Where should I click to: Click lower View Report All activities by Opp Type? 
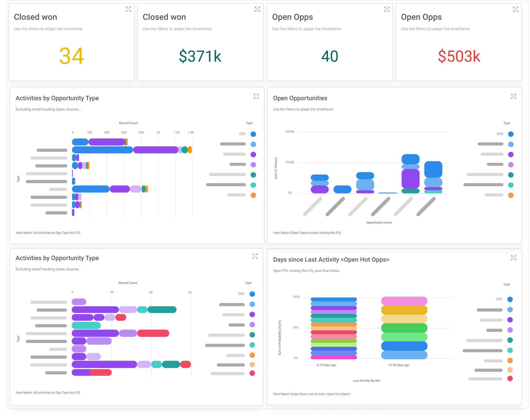[x=48, y=393]
